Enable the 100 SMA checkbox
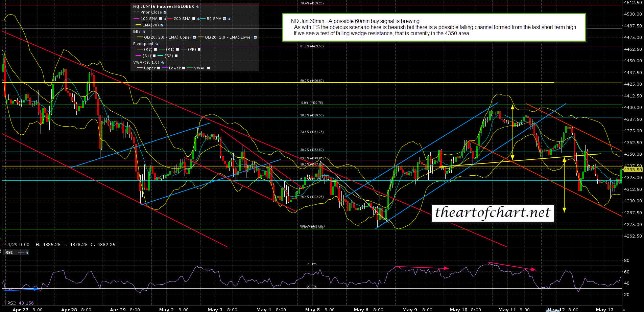644x312 pixels. coord(161,19)
